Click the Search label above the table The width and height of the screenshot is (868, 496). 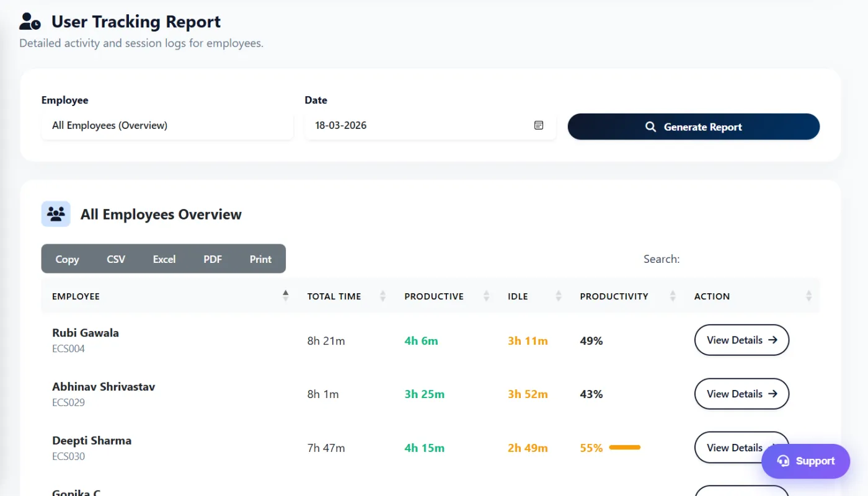(662, 259)
